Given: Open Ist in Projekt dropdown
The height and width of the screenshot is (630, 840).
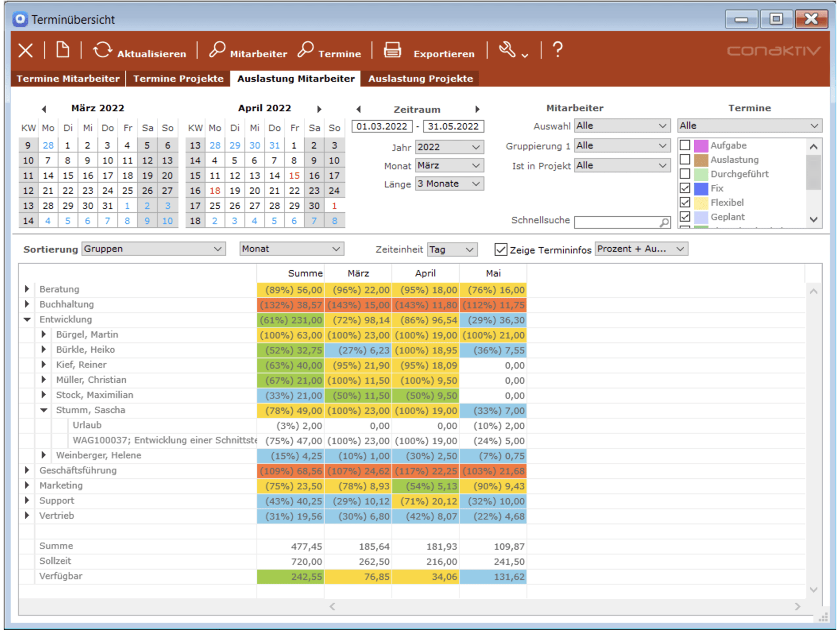Looking at the screenshot, I should [622, 165].
